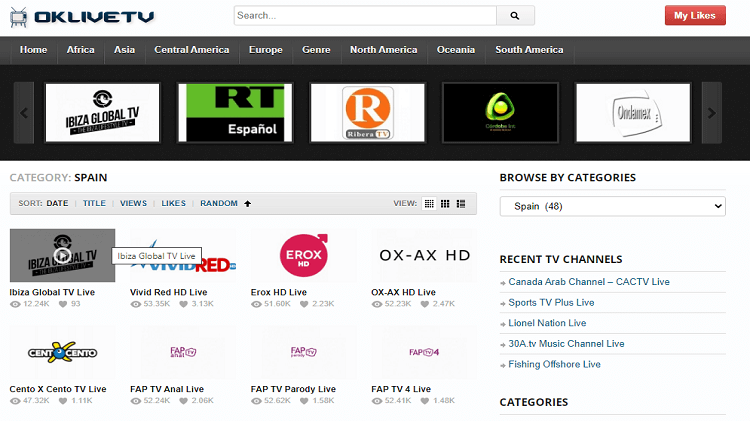This screenshot has height=421, width=750.
Task: Open OX-AX HD Live title link
Action: pyautogui.click(x=403, y=292)
